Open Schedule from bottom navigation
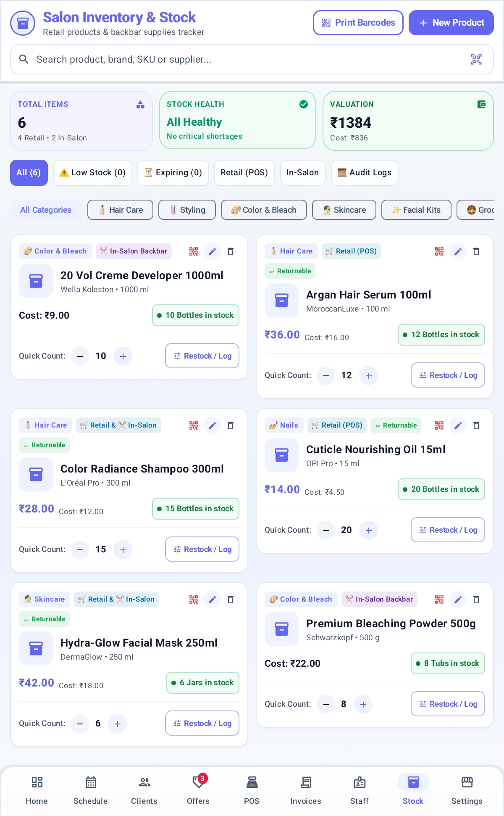504x816 pixels. [x=91, y=790]
